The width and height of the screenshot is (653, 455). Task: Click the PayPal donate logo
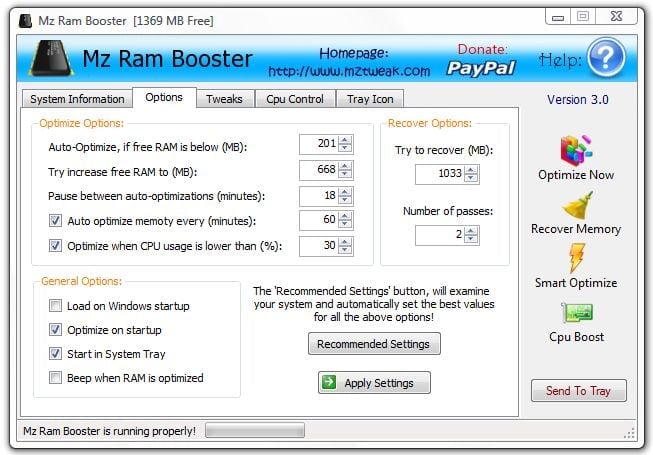click(x=481, y=68)
